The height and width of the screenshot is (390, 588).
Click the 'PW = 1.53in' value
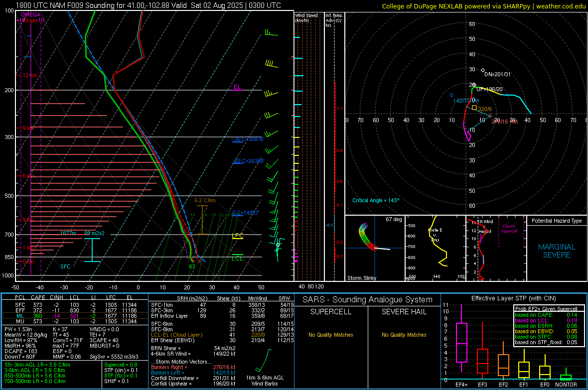[19, 329]
